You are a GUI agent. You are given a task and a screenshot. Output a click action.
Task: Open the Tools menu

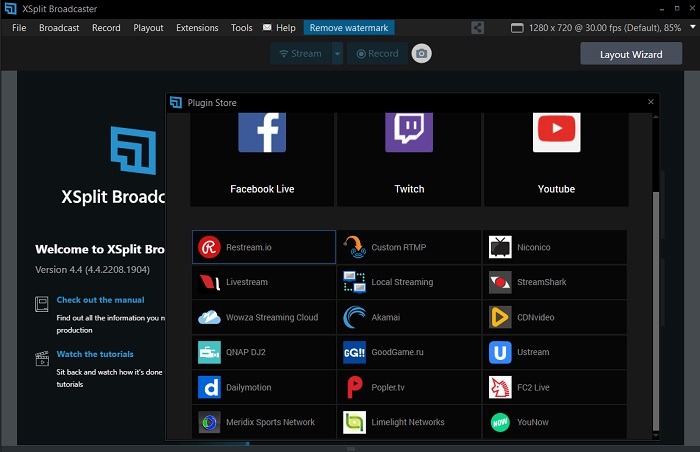click(x=242, y=28)
